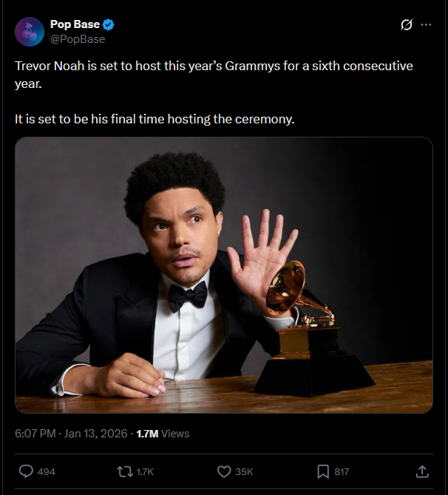Open the @PopBase handle link
This screenshot has width=448, height=495.
(77, 38)
